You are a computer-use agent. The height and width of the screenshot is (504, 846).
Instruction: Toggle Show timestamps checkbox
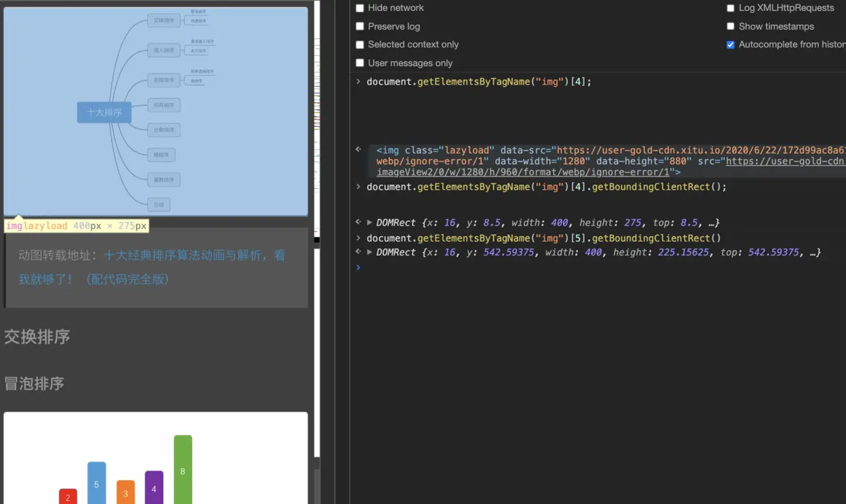point(731,27)
